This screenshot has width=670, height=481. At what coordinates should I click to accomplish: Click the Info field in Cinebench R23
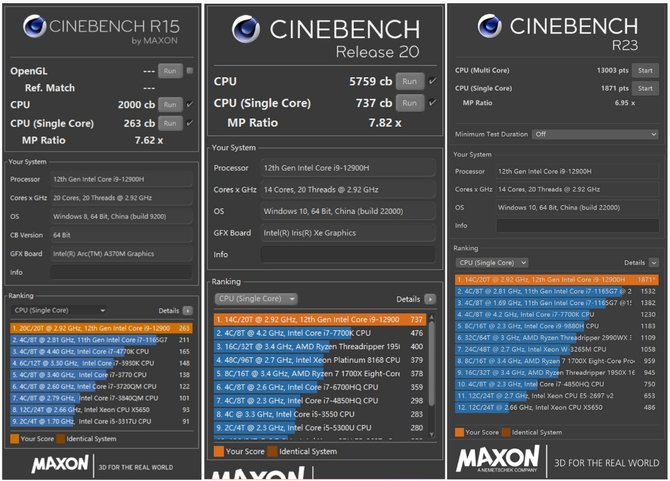click(577, 226)
